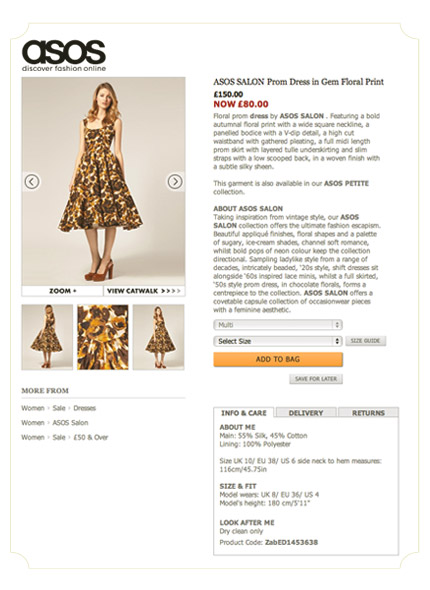430x590 pixels.
Task: Open the ZOOM + image view
Action: 62,291
